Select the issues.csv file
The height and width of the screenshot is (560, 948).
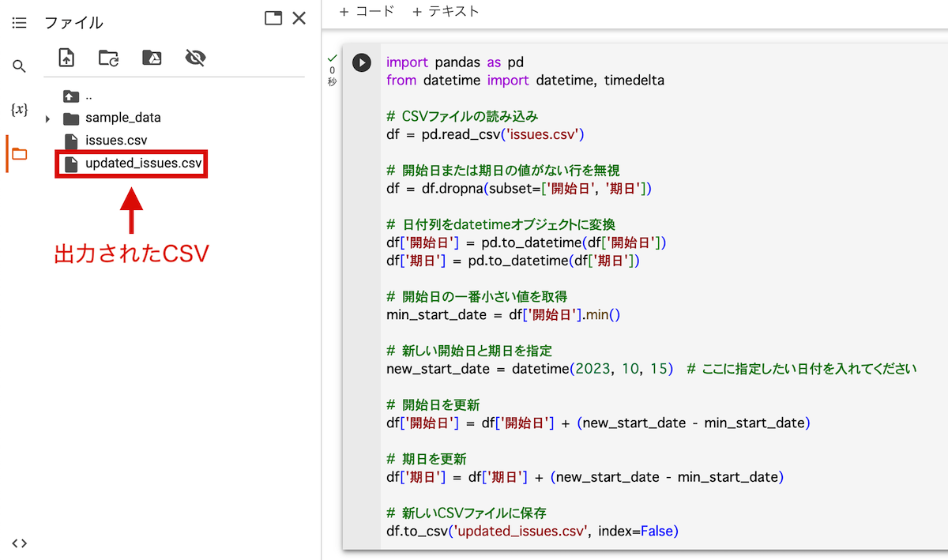(115, 141)
